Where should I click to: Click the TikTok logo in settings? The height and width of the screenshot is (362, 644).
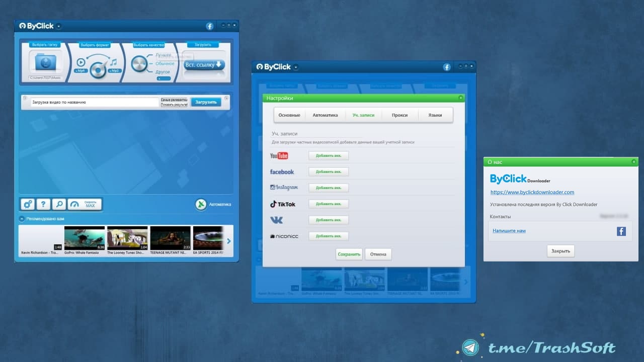(x=283, y=204)
